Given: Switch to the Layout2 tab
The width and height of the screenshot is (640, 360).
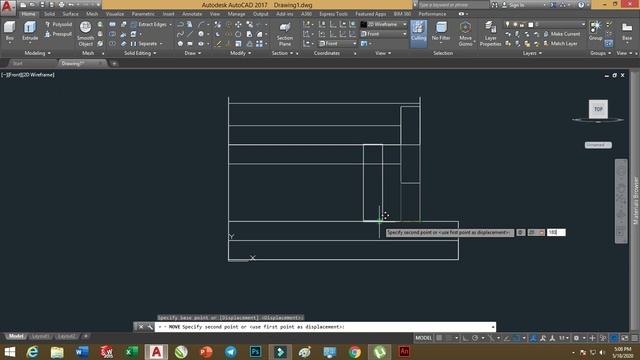Looking at the screenshot, I should pyautogui.click(x=66, y=336).
